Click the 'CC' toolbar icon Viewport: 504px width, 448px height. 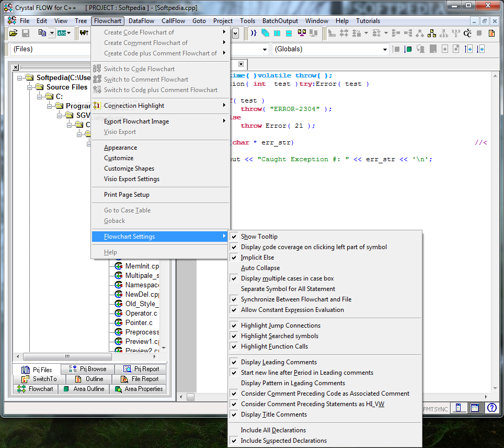pos(467,33)
